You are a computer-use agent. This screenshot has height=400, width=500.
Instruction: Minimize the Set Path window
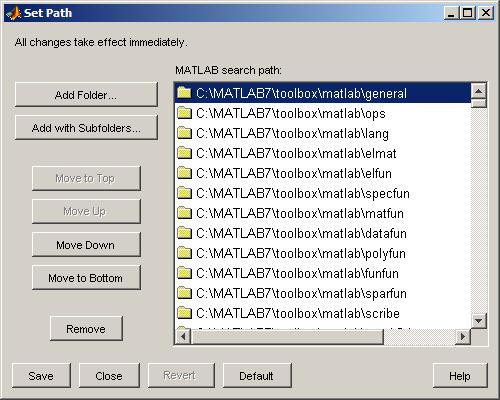451,13
